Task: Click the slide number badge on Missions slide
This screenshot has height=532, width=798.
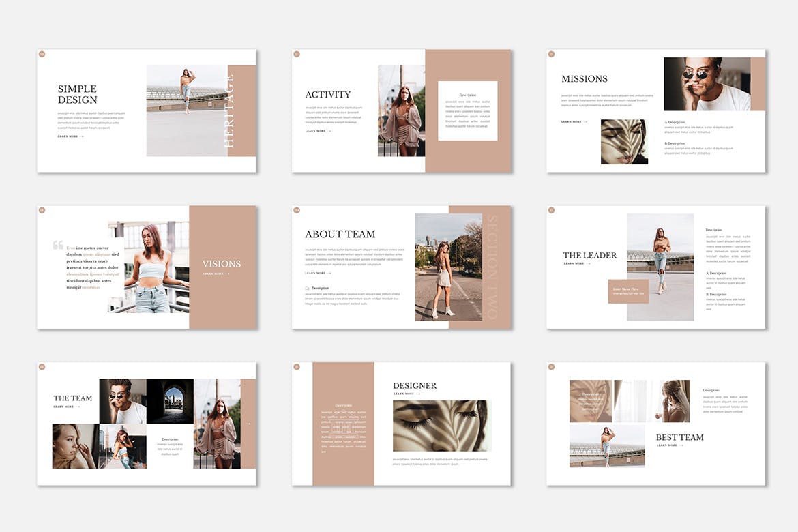Action: (x=551, y=54)
